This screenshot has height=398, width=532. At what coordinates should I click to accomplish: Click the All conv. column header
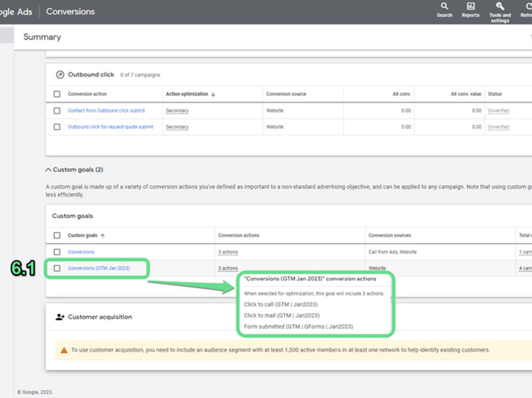[402, 94]
